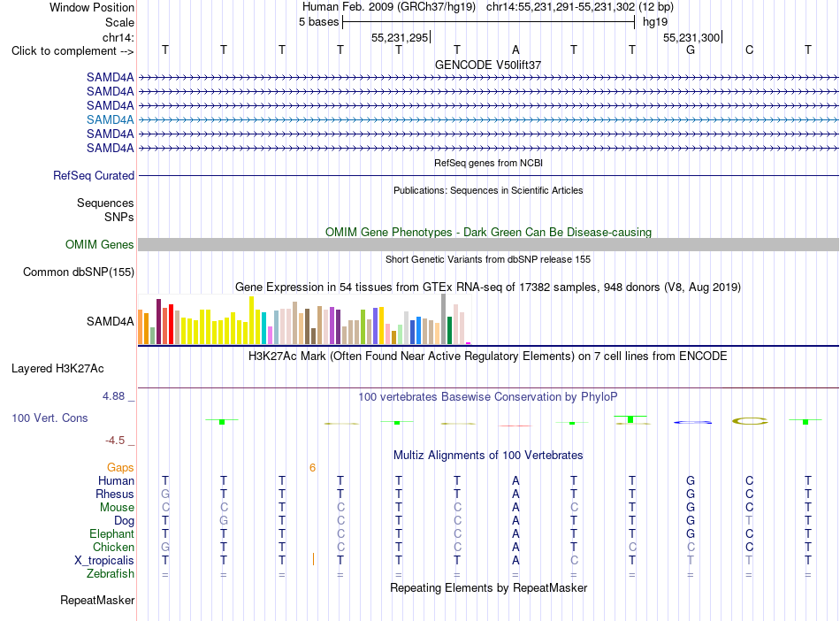The width and height of the screenshot is (840, 621).
Task: Click the orange insertion tick in the X_tropicalis row
Action: (x=313, y=559)
